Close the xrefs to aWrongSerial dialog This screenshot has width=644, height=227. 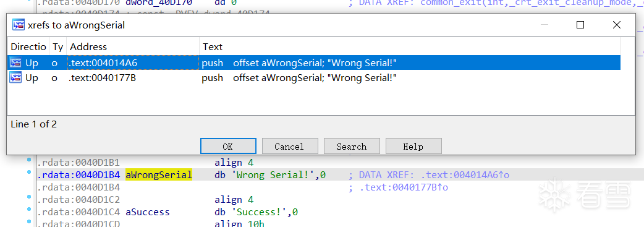616,25
